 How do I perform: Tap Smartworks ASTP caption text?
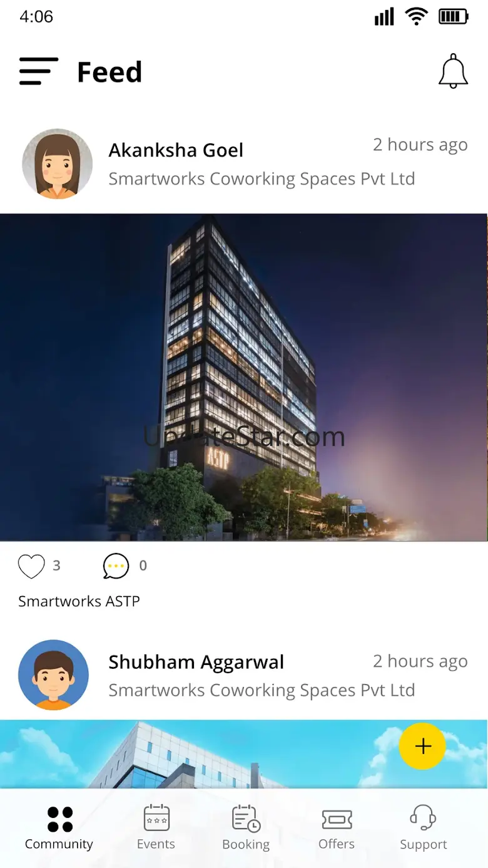coord(79,601)
